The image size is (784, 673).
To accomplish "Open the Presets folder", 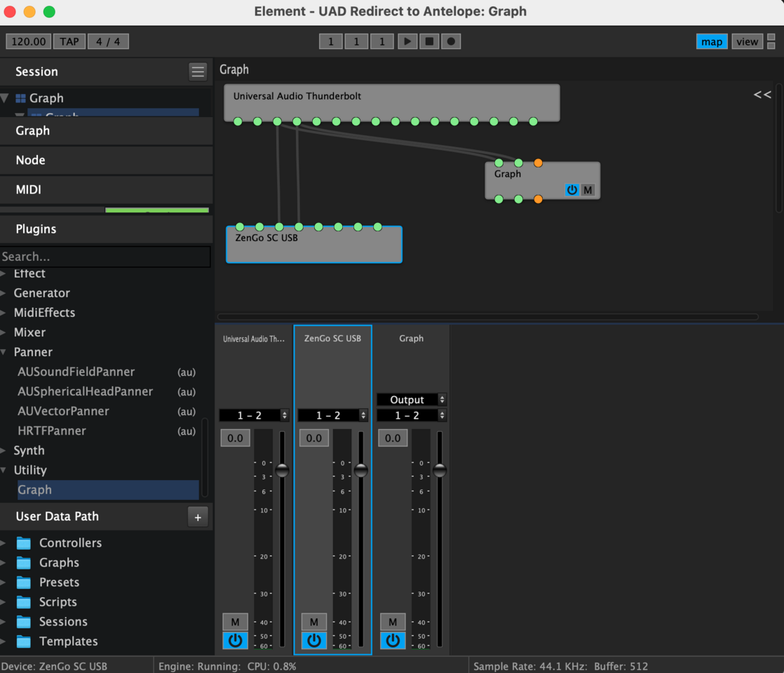I will pos(59,582).
